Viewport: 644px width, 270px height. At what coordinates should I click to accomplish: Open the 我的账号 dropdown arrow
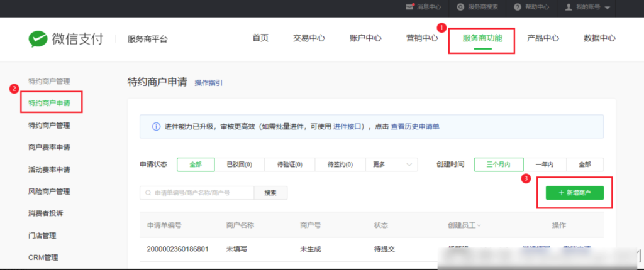(x=608, y=8)
